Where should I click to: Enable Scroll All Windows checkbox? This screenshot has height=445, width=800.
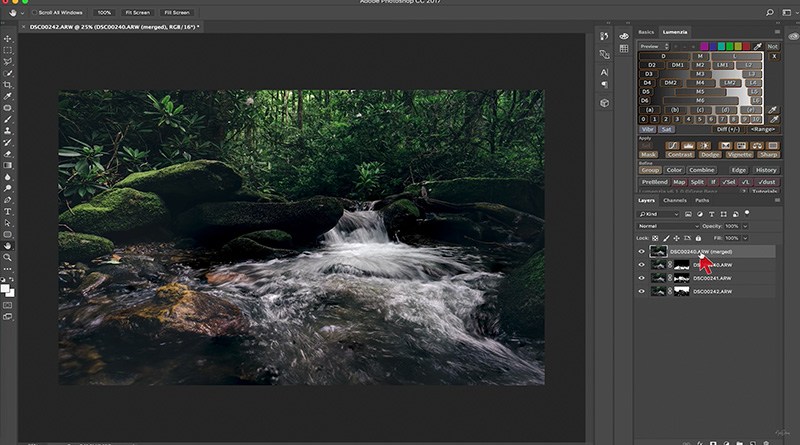tap(35, 12)
